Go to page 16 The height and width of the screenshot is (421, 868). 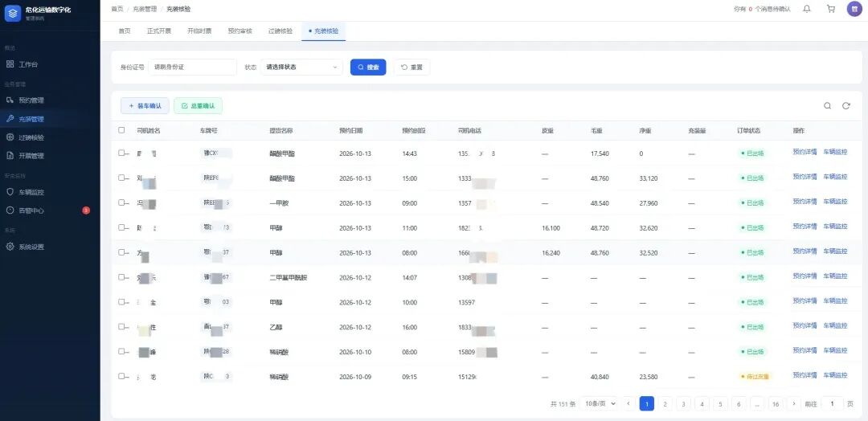point(776,404)
